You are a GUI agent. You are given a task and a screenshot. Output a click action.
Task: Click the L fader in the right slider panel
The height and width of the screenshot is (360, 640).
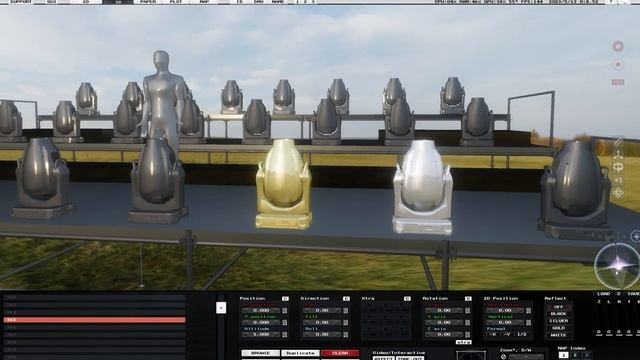[609, 318]
